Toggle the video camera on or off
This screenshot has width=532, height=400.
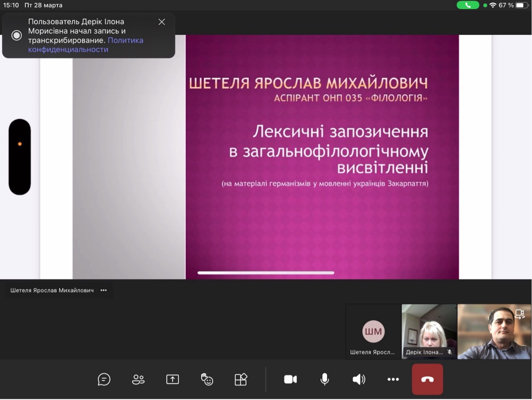[x=291, y=380]
